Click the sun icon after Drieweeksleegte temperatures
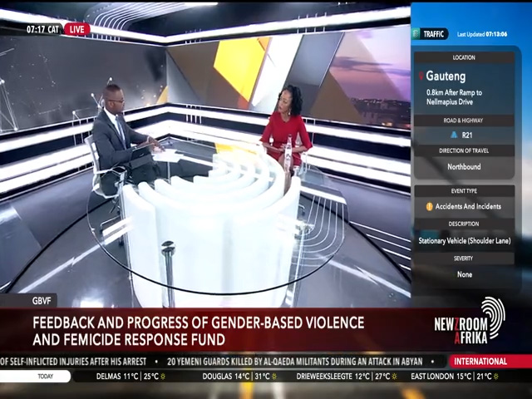The height and width of the screenshot is (399, 532). (x=394, y=377)
